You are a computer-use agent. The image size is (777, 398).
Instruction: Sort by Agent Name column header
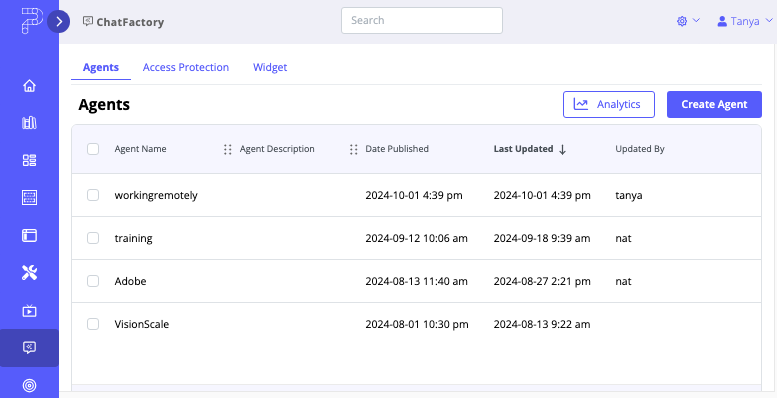140,149
